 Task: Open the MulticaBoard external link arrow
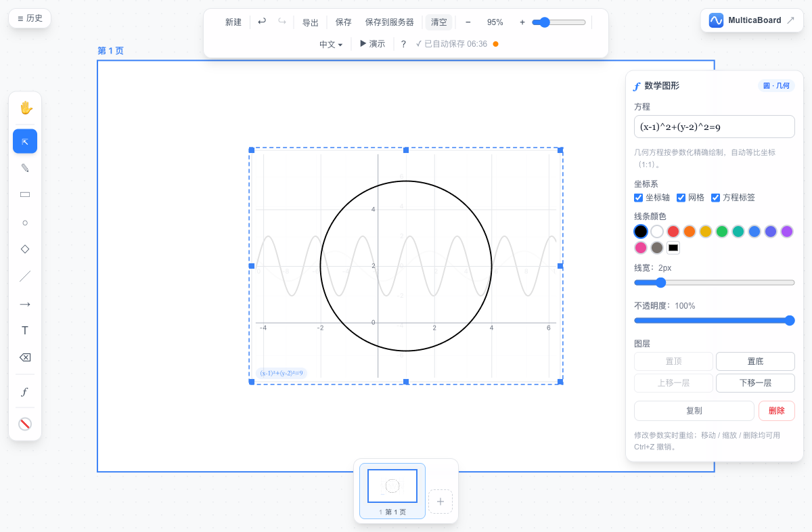point(790,20)
